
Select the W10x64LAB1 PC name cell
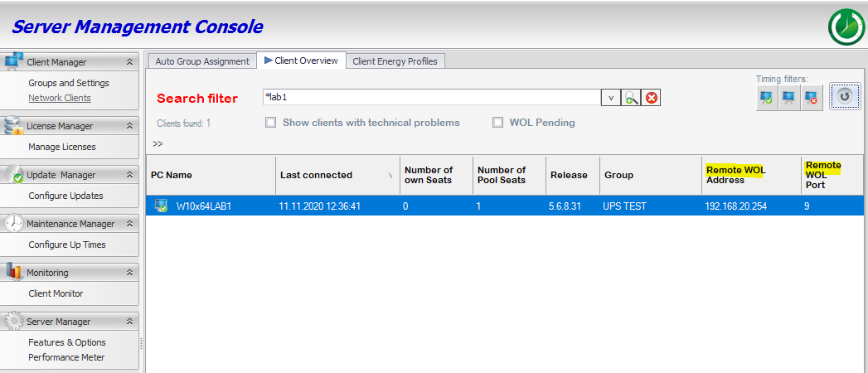[203, 206]
